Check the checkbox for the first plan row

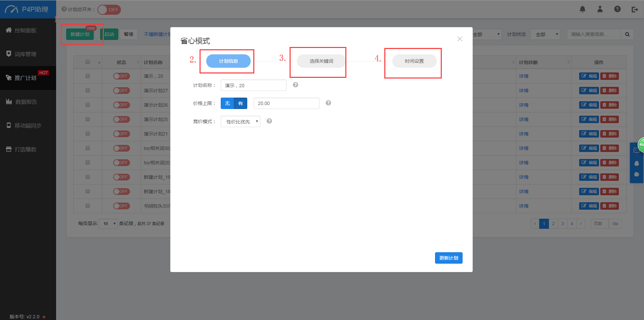(x=88, y=76)
